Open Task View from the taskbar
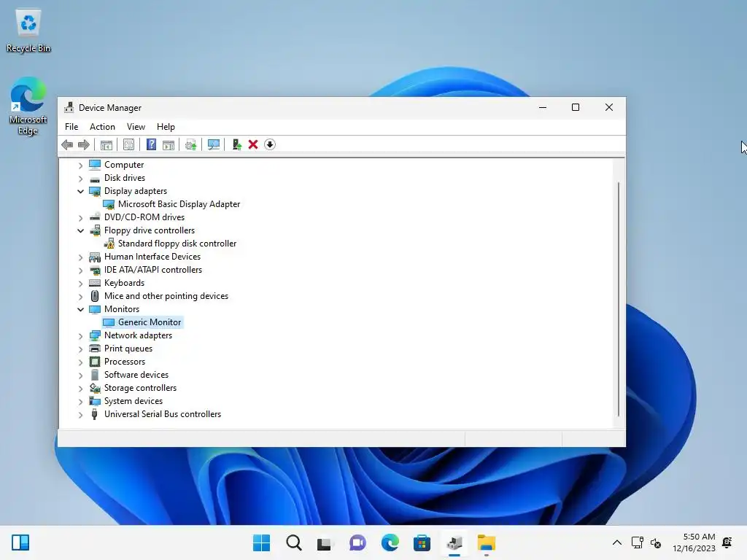 tap(325, 542)
